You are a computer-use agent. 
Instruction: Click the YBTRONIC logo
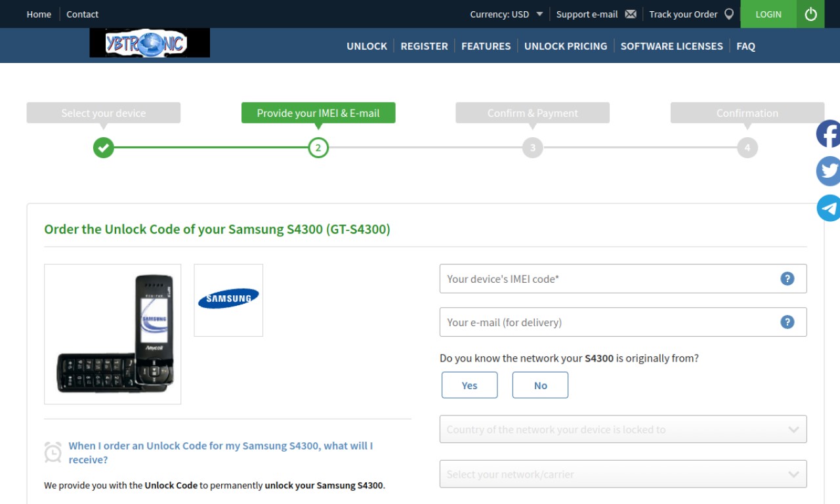click(150, 43)
